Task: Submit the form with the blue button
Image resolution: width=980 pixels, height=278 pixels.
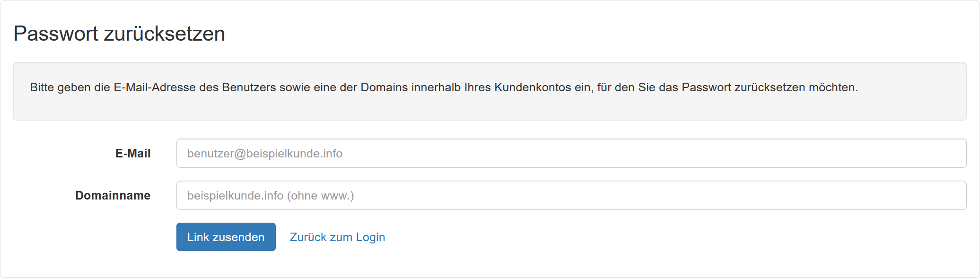Action: pyautogui.click(x=226, y=237)
